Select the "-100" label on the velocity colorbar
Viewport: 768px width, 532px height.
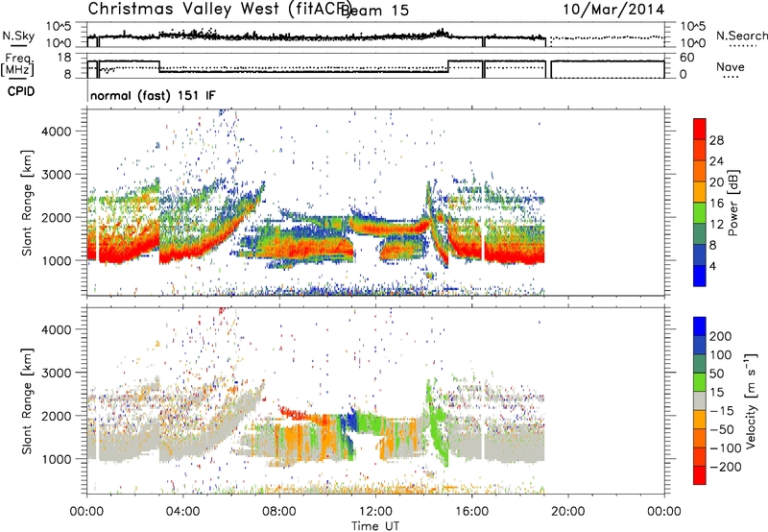[x=725, y=448]
